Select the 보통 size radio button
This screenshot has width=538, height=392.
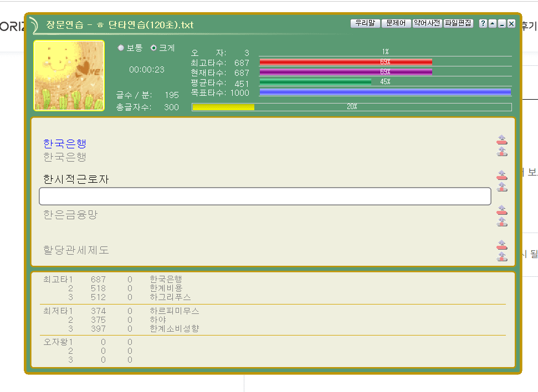point(121,48)
